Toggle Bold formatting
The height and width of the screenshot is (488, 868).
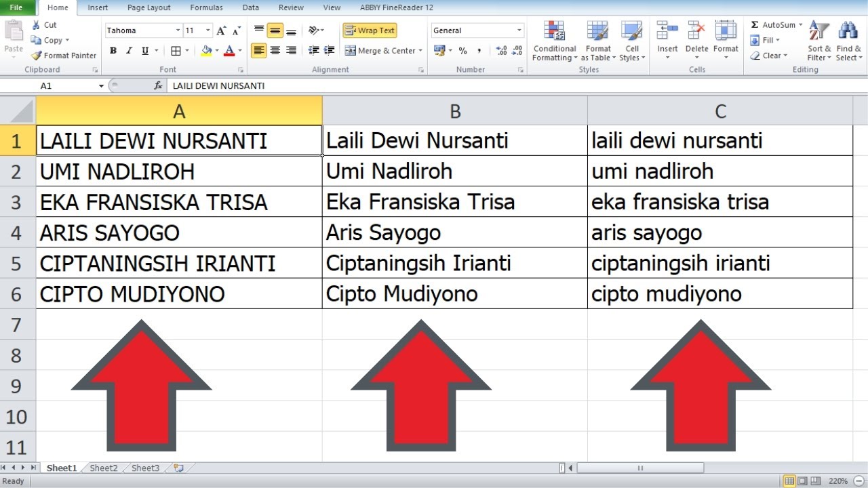[113, 51]
